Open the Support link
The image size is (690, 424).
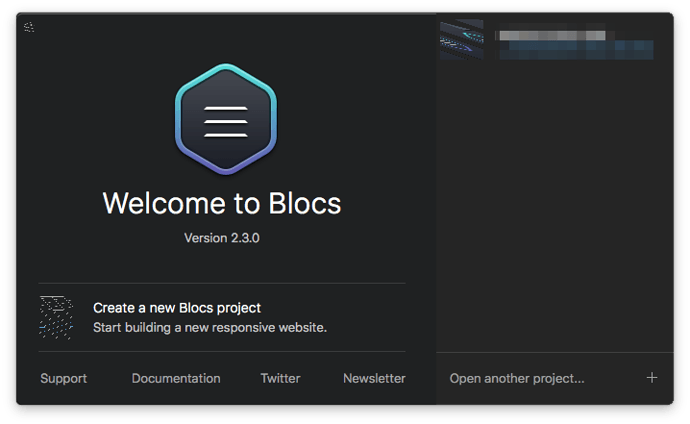[x=63, y=378]
